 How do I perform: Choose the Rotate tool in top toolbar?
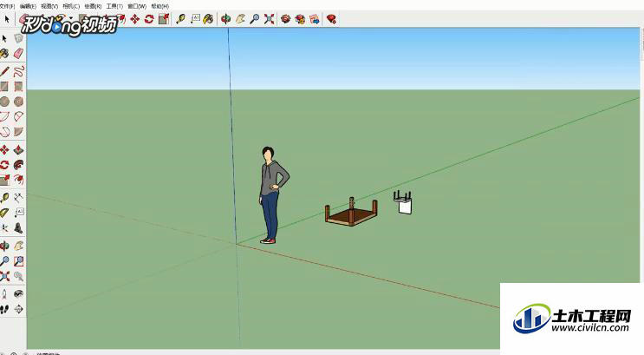149,19
